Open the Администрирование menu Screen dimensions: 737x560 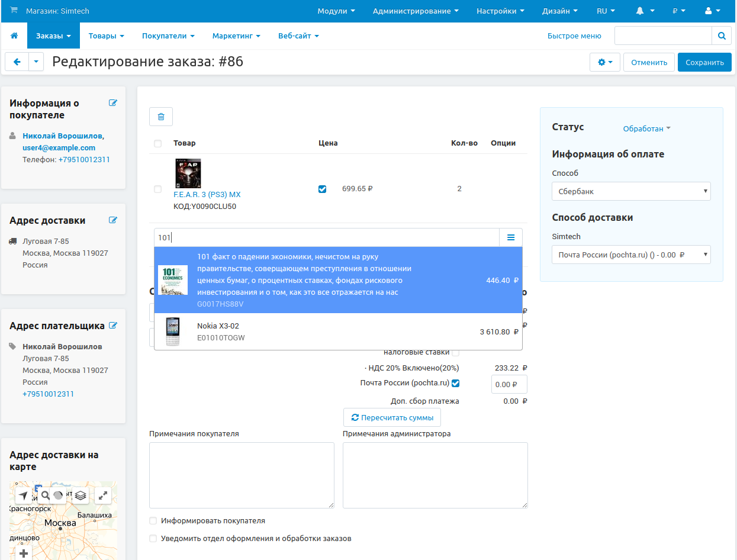[x=416, y=11]
